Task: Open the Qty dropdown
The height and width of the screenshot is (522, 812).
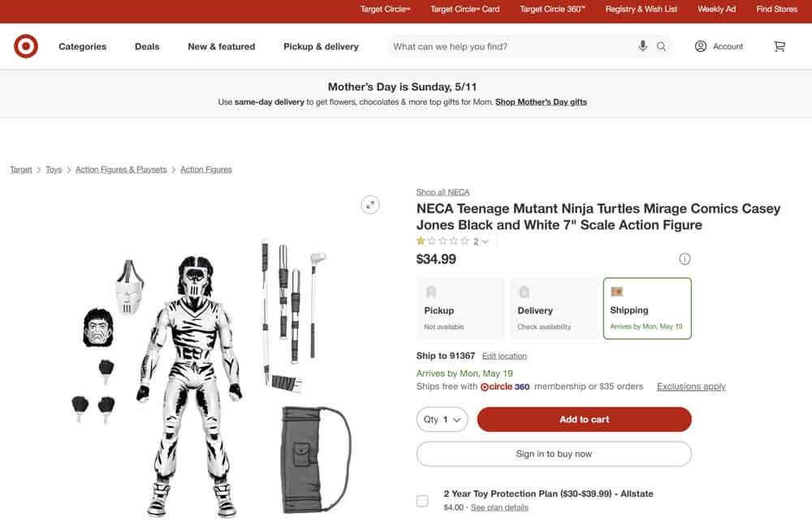Action: [442, 419]
